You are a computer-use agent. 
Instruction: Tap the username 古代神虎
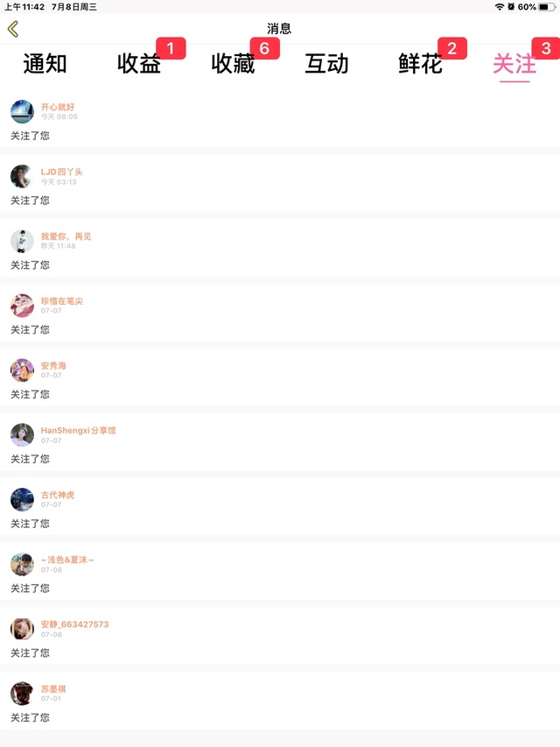coord(58,495)
